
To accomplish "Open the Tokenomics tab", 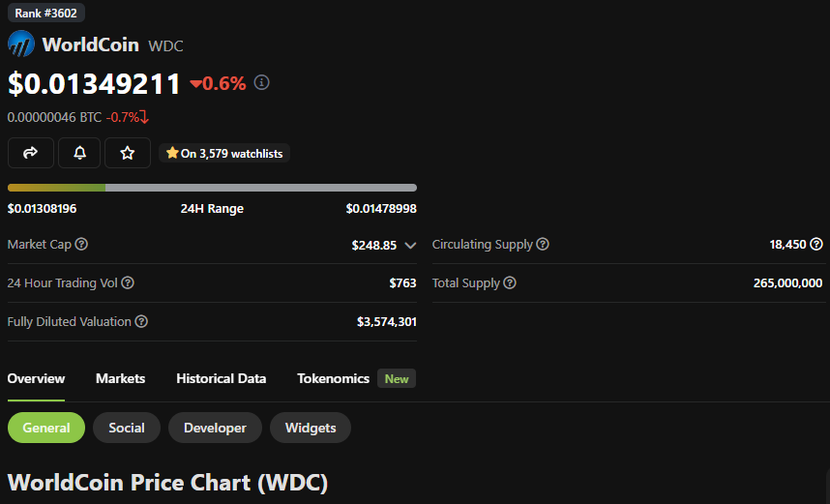I will click(333, 378).
